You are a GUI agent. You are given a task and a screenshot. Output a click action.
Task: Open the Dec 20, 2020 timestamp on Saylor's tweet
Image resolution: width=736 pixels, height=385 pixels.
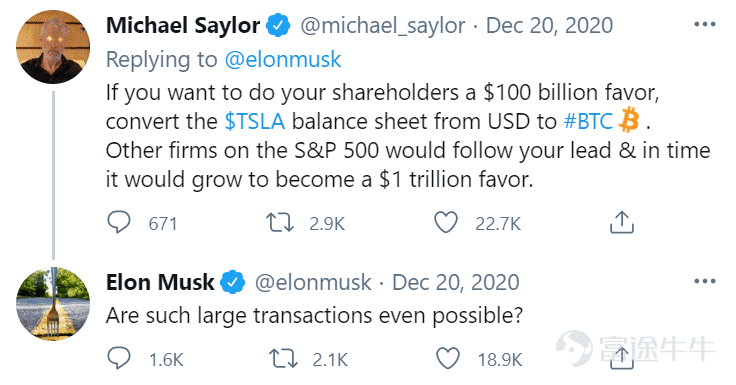coord(549,25)
